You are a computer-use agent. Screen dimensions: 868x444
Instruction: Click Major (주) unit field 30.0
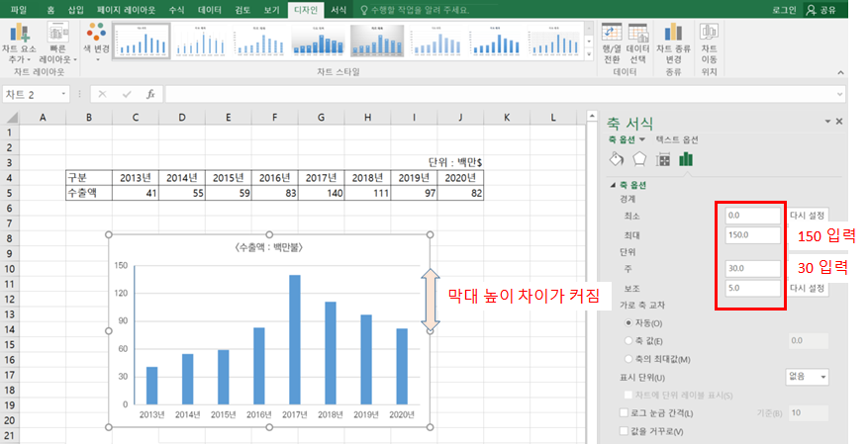[753, 268]
